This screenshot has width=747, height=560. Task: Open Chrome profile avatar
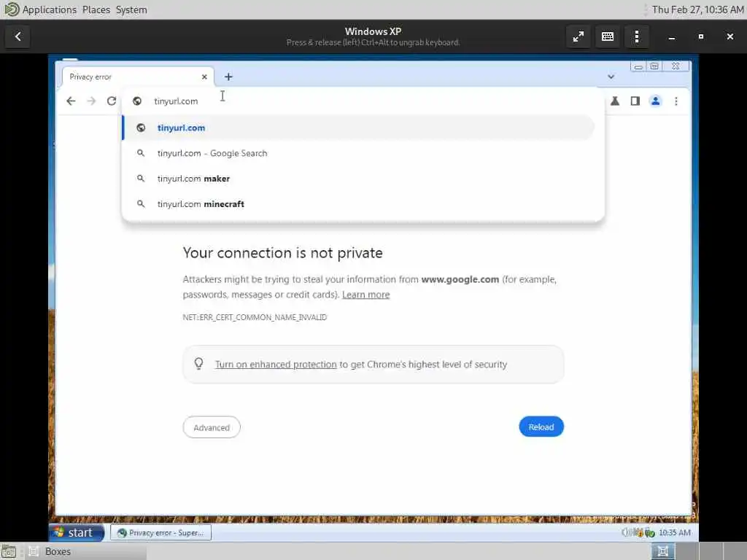tap(656, 101)
